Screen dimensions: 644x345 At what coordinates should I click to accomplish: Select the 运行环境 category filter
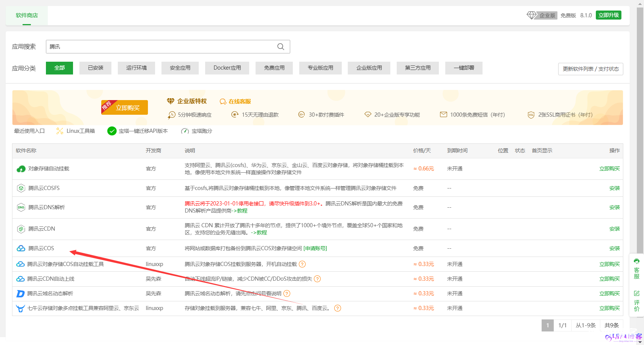coord(136,68)
